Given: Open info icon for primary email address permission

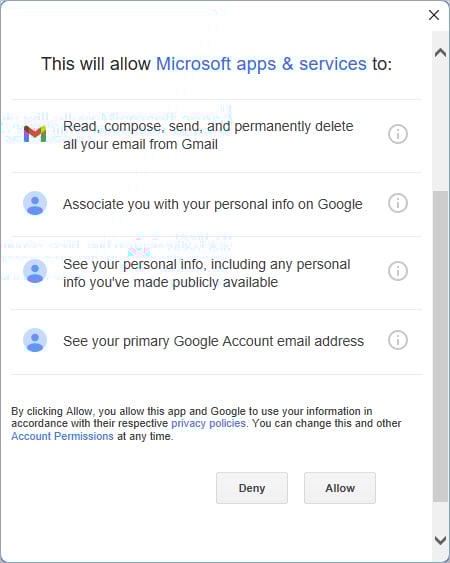Looking at the screenshot, I should 398,340.
